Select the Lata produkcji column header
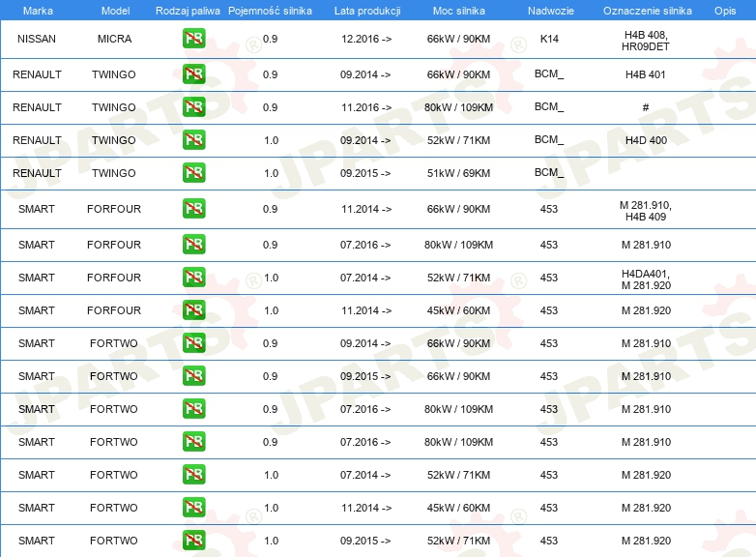756x557 pixels. pos(366,10)
